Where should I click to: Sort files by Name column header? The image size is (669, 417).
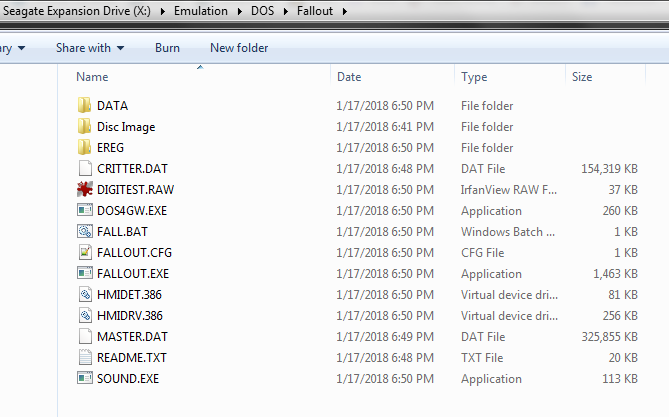(92, 77)
